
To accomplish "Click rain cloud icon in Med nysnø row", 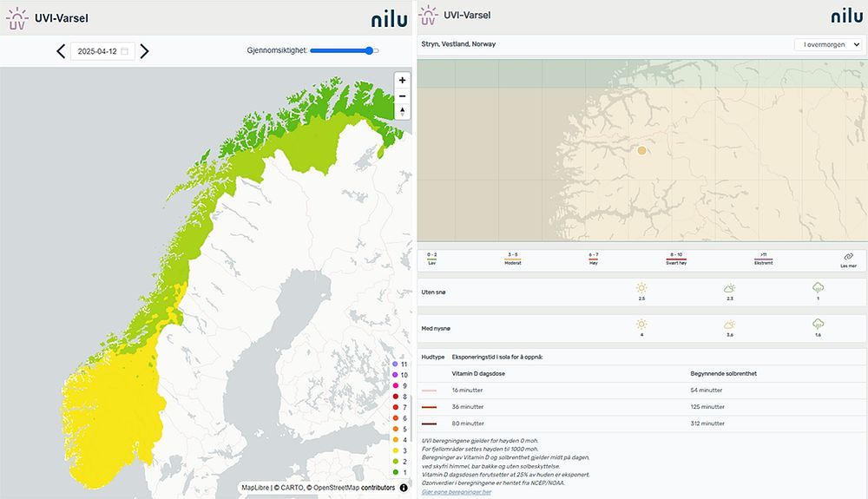I will (x=818, y=325).
